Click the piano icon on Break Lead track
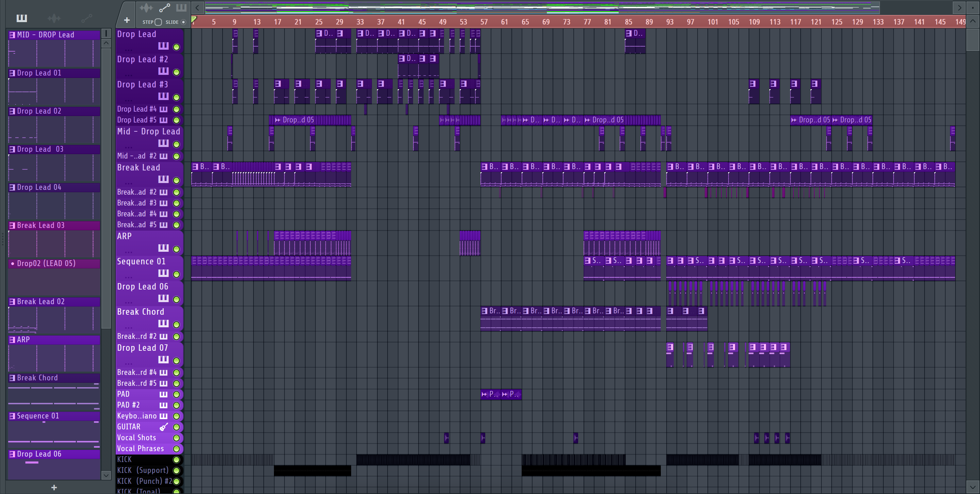 [x=163, y=179]
